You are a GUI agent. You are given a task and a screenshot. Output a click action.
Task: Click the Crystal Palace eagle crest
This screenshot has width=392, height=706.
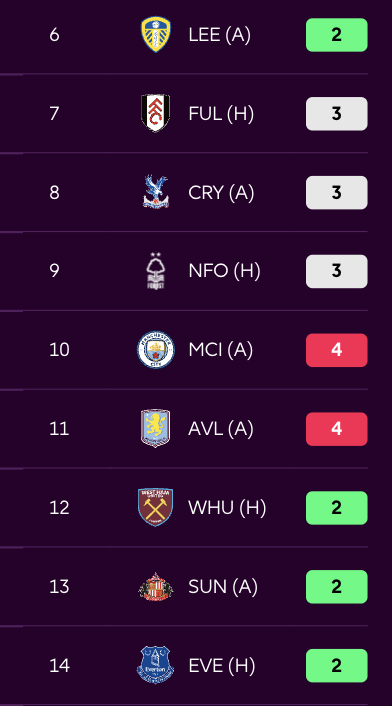coord(156,192)
